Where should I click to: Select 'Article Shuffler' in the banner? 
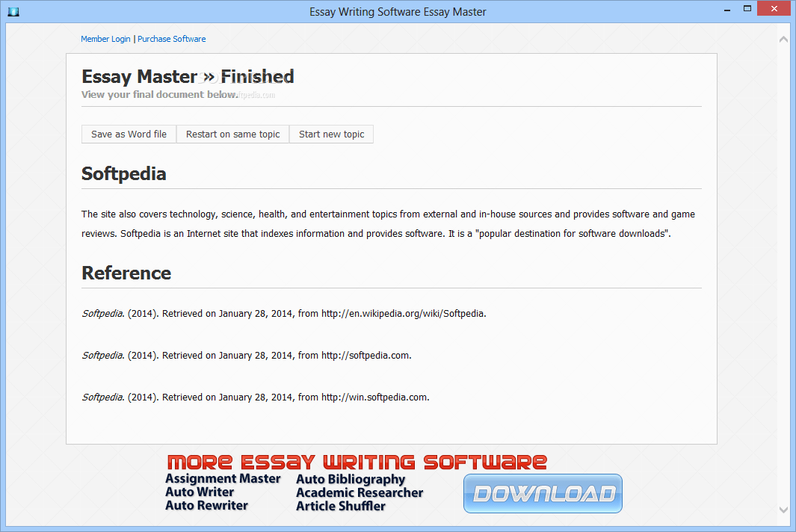[341, 506]
